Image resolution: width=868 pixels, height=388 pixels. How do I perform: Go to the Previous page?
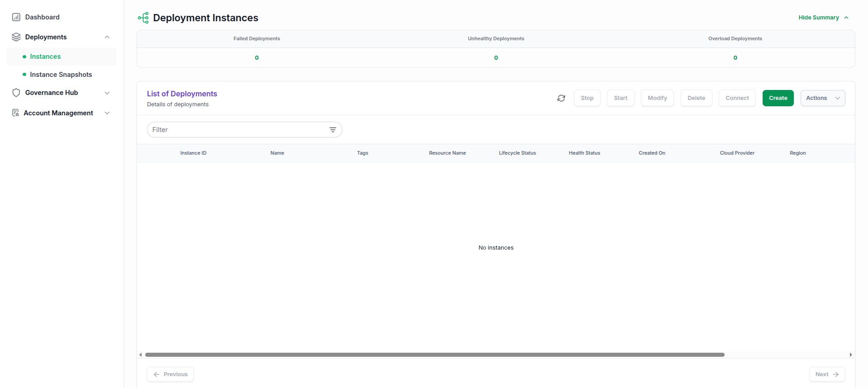point(171,374)
